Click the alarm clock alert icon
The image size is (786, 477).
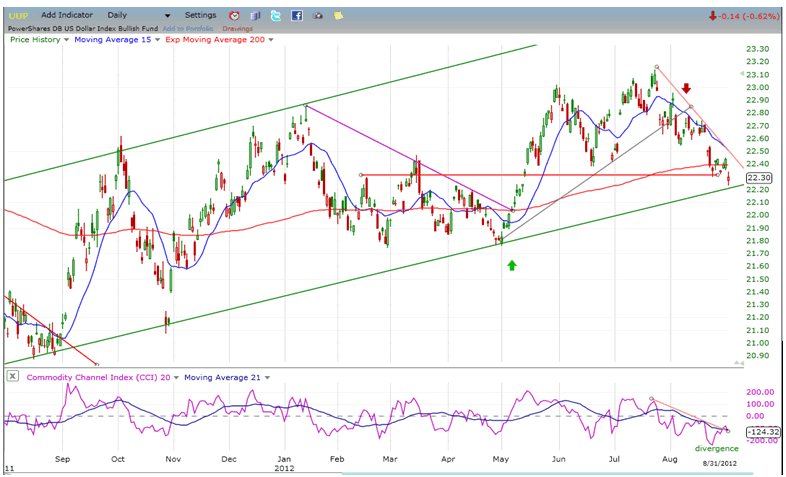point(234,16)
